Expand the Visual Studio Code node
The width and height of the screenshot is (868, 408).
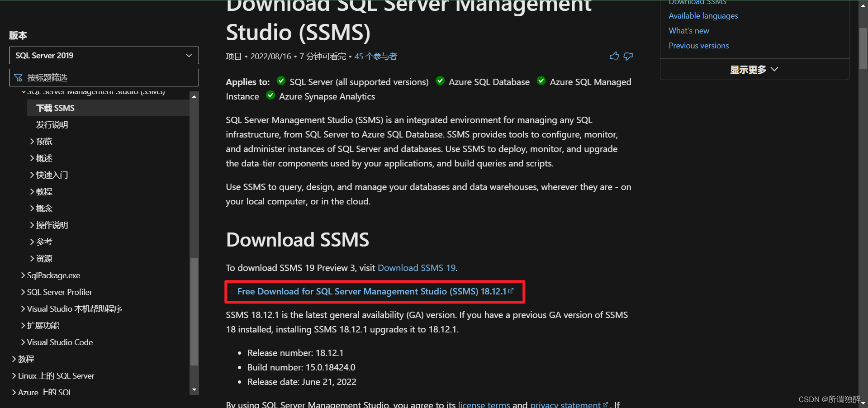click(x=23, y=342)
